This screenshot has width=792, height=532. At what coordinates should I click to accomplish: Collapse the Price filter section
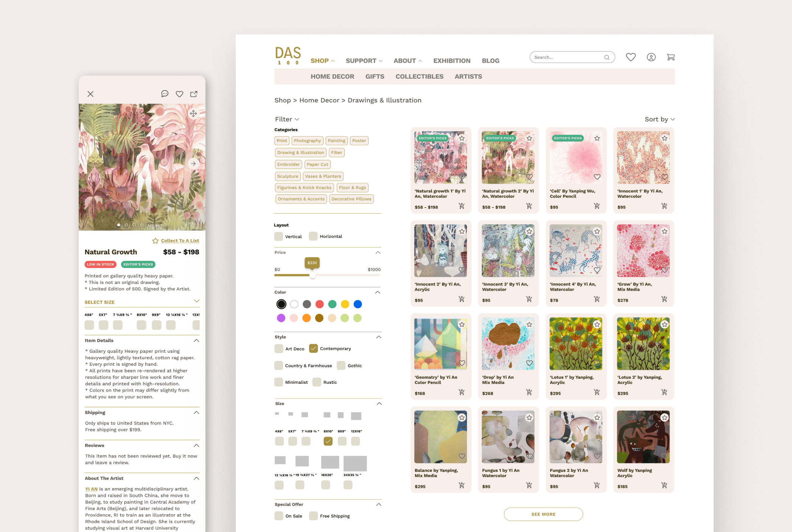click(x=378, y=253)
